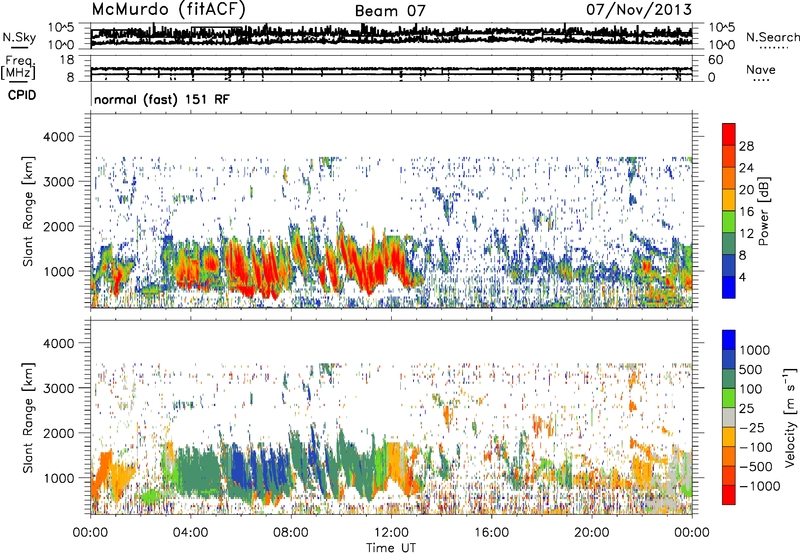The image size is (800, 554).
Task: Click the '-1000' value on Velocity colorbar
Action: pos(760,486)
